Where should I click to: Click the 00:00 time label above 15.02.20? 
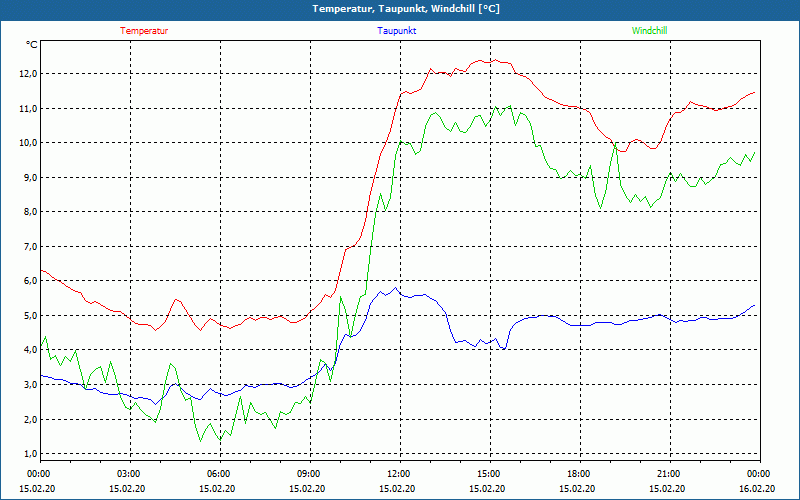tap(38, 473)
